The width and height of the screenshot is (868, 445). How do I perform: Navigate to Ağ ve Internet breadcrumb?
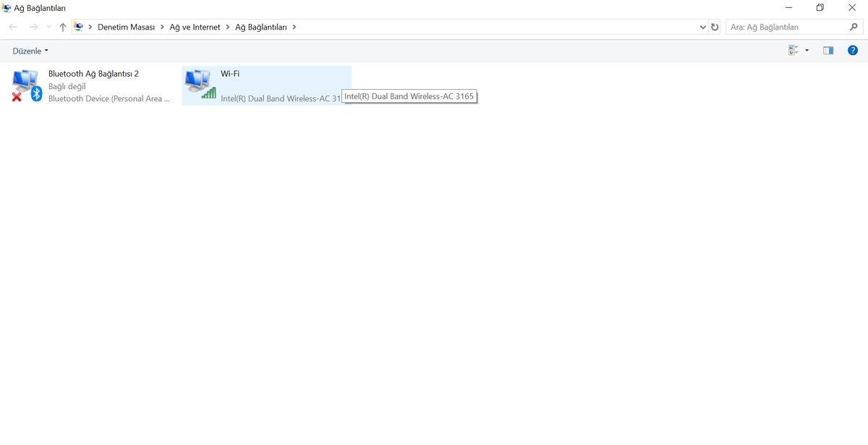pos(195,27)
